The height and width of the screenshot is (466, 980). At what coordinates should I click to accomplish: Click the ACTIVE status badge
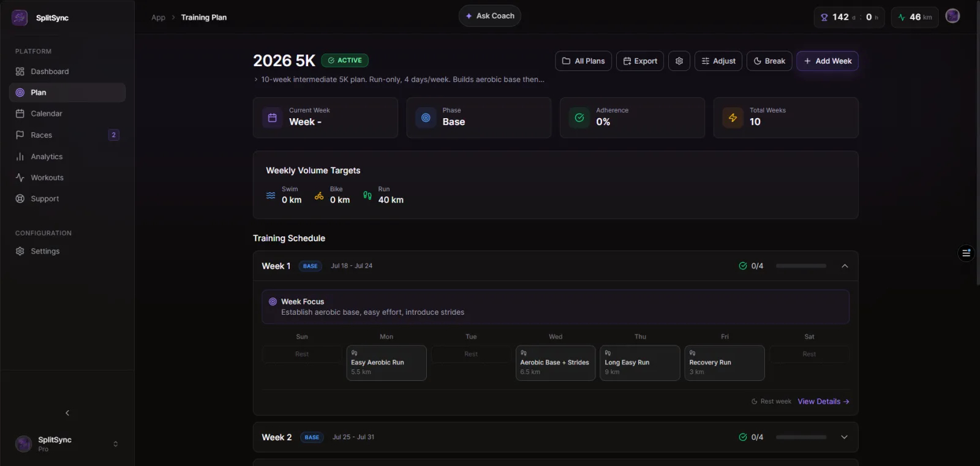pyautogui.click(x=345, y=61)
